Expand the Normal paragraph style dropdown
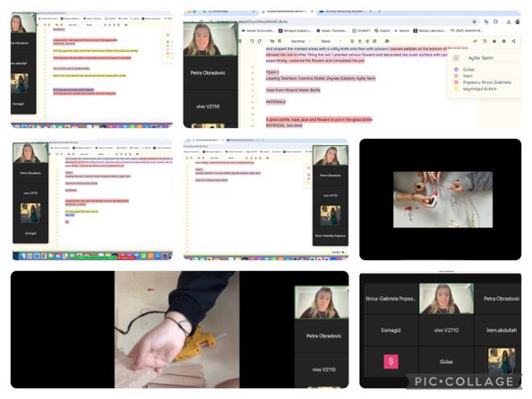 point(301,41)
